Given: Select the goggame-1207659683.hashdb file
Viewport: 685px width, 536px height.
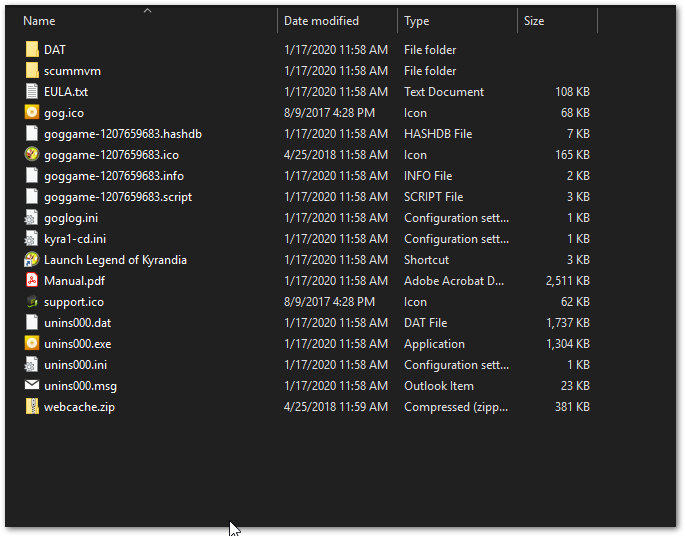Looking at the screenshot, I should (x=123, y=134).
